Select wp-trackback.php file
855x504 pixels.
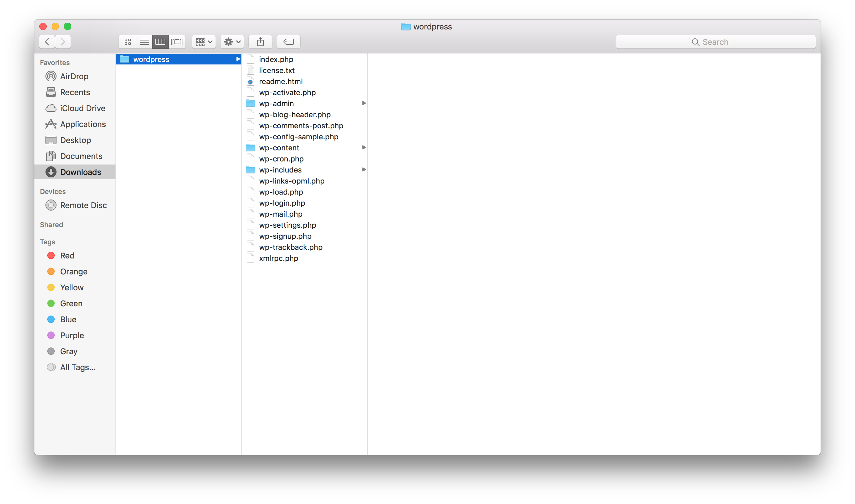tap(305, 247)
